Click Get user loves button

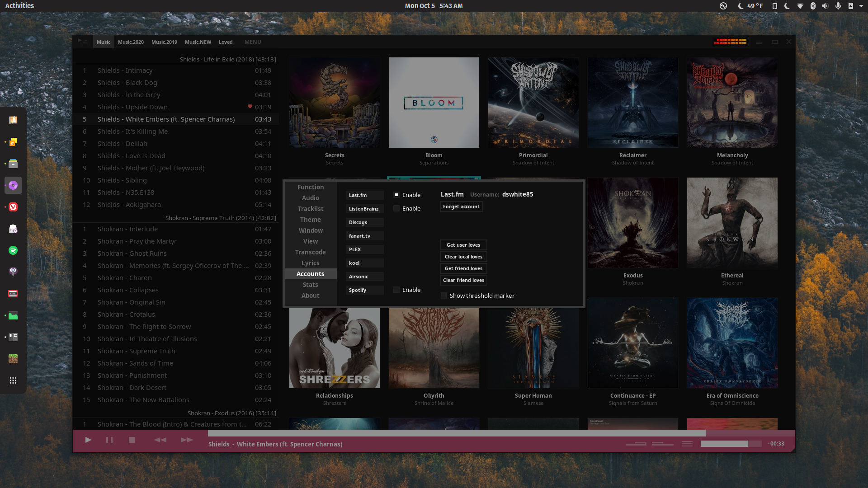tap(463, 245)
